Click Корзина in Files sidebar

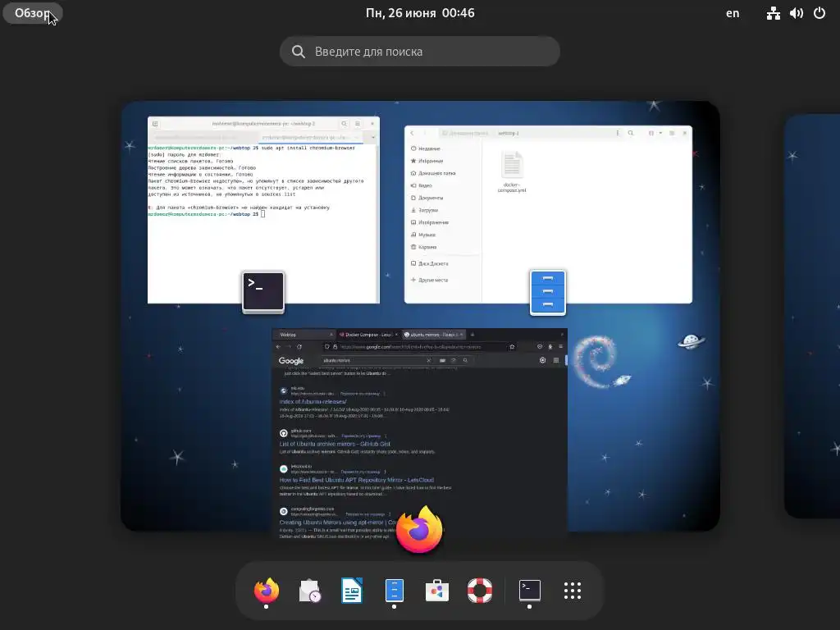click(427, 247)
